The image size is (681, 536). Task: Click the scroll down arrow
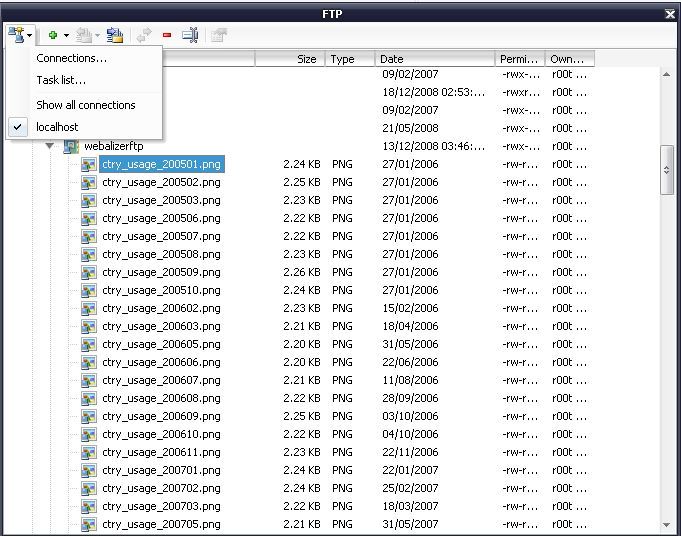pyautogui.click(x=666, y=525)
